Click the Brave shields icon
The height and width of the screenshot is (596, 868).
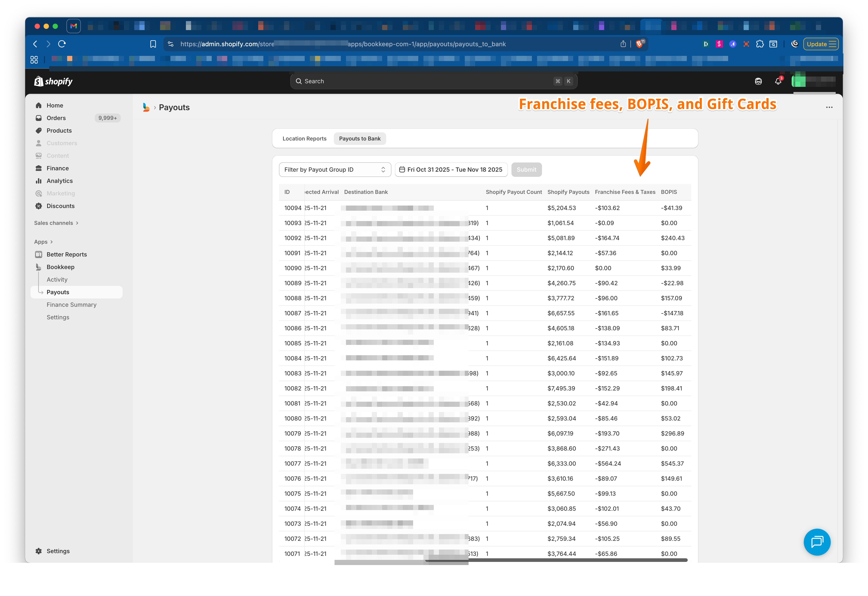[639, 44]
